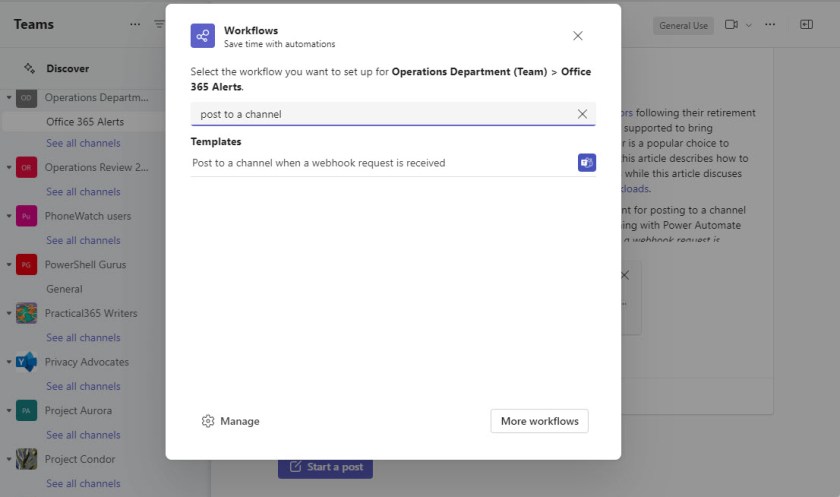Toggle the channel info pane icon
The width and height of the screenshot is (840, 497).
(x=806, y=25)
